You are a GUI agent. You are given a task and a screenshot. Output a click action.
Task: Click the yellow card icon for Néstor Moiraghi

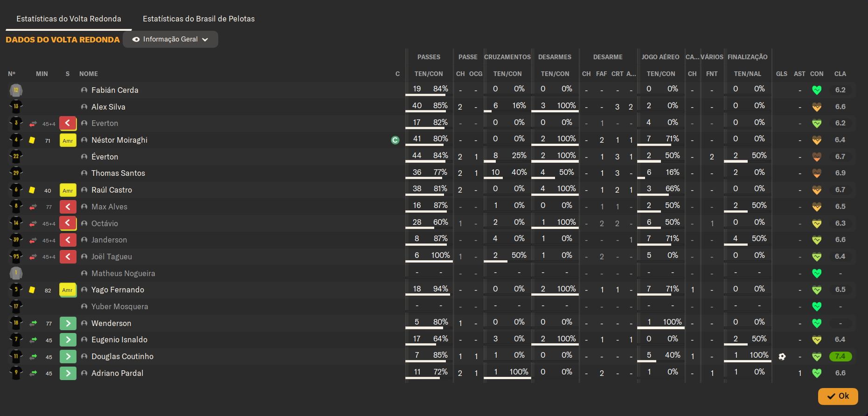click(x=32, y=140)
